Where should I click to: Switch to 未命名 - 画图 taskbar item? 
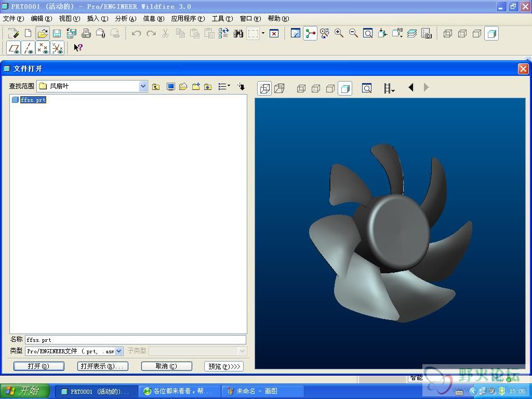262,391
